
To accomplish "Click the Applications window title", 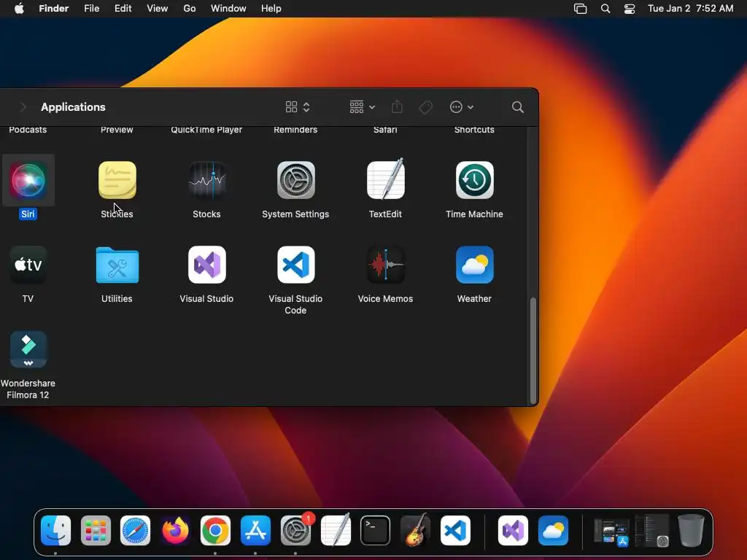I will pyautogui.click(x=73, y=107).
